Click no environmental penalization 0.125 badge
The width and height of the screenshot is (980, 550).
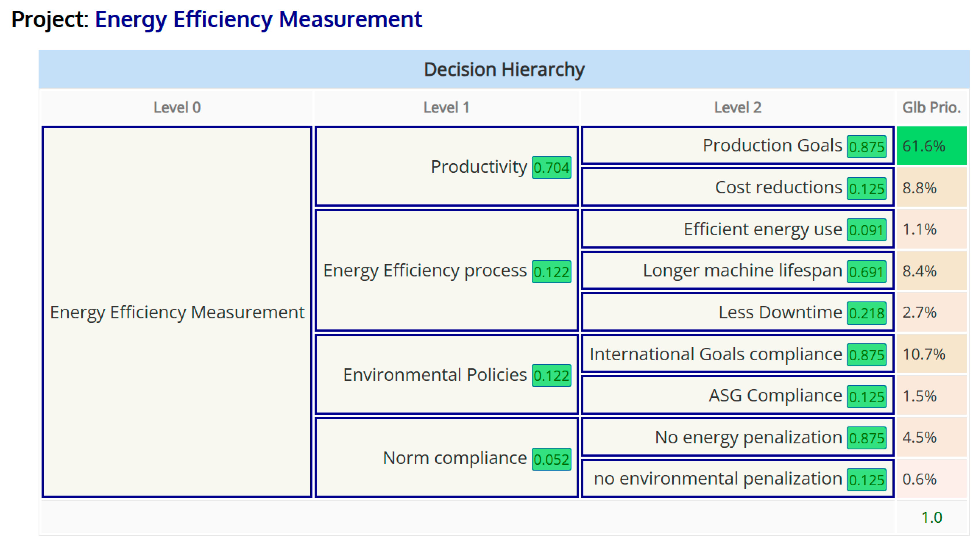pyautogui.click(x=866, y=480)
